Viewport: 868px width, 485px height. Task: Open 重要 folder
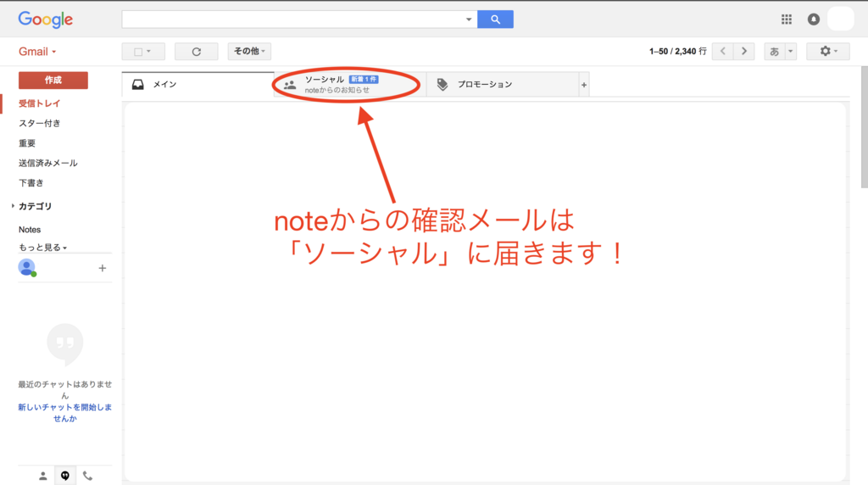(26, 142)
